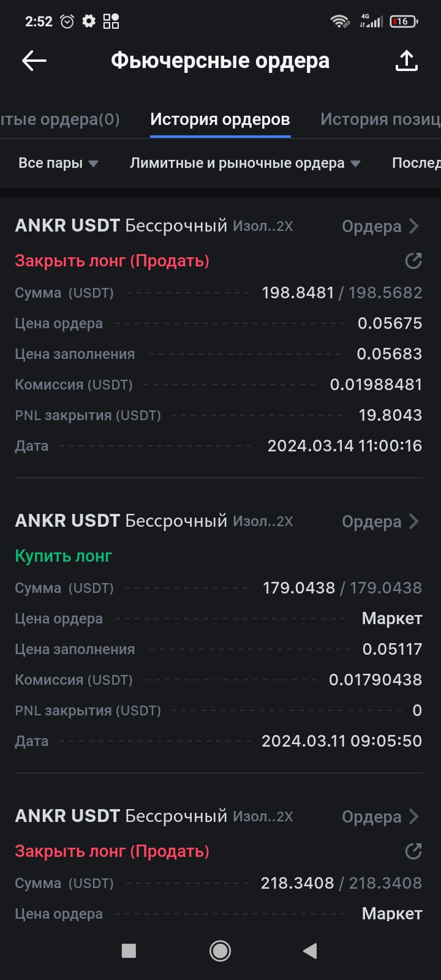
Task: Open Ордера details for the third order
Action: click(x=380, y=817)
